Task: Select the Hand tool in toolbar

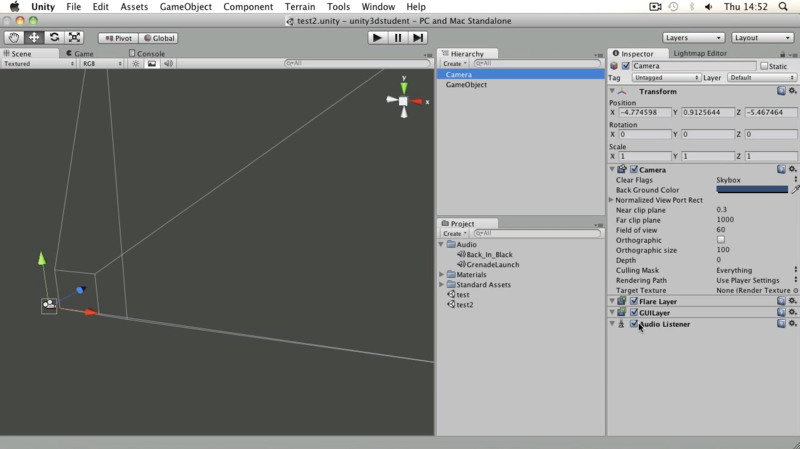Action: (x=14, y=38)
